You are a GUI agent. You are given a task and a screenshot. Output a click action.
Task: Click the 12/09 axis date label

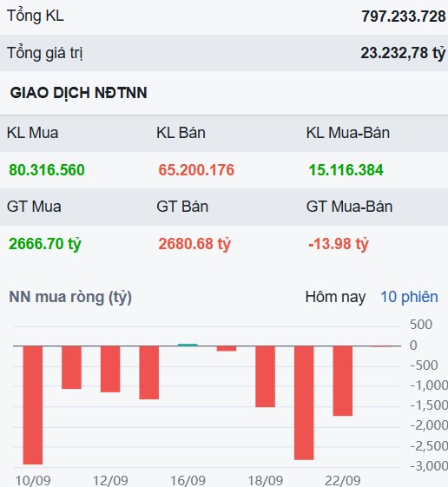point(110,481)
